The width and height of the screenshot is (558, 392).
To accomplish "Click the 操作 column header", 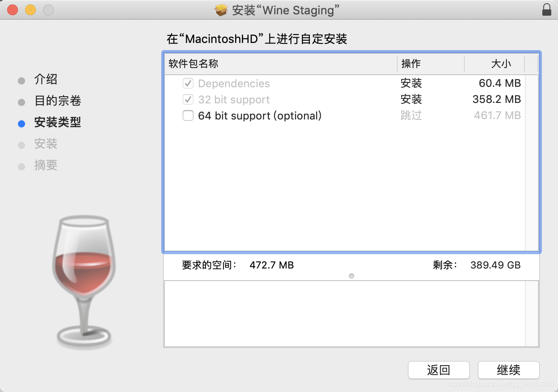I will (431, 64).
